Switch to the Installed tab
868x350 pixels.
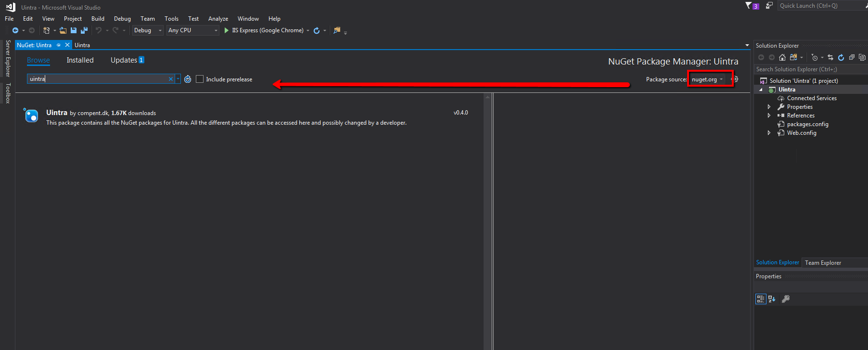[x=80, y=60]
